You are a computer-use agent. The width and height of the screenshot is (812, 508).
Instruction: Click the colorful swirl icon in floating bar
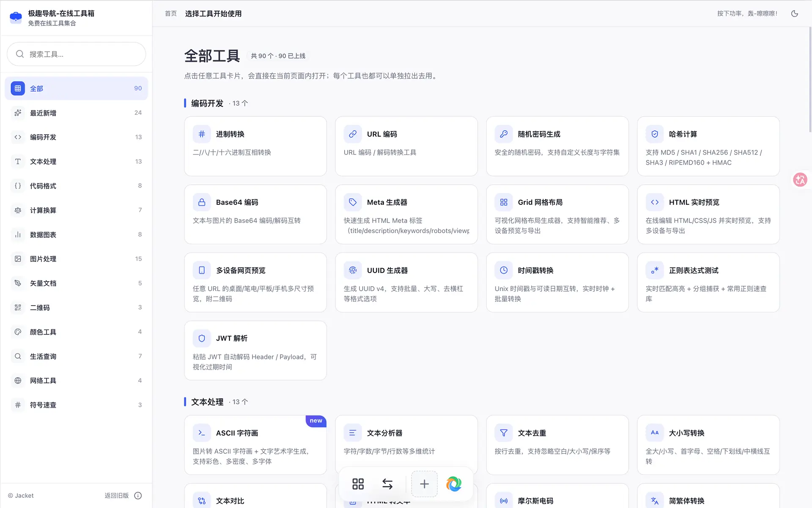coord(454,484)
